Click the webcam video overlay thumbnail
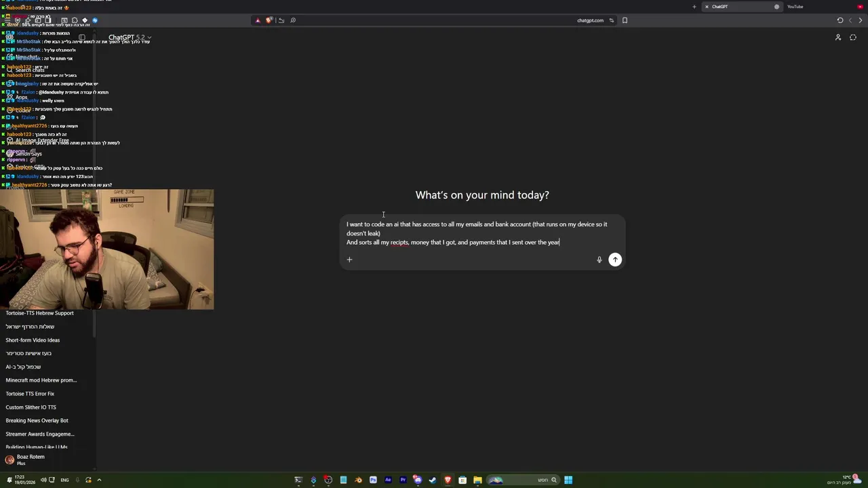This screenshot has height=488, width=868. 107,249
